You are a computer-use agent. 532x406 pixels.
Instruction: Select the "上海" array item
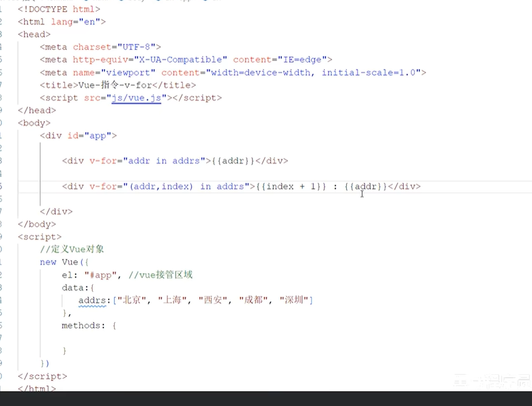(172, 300)
